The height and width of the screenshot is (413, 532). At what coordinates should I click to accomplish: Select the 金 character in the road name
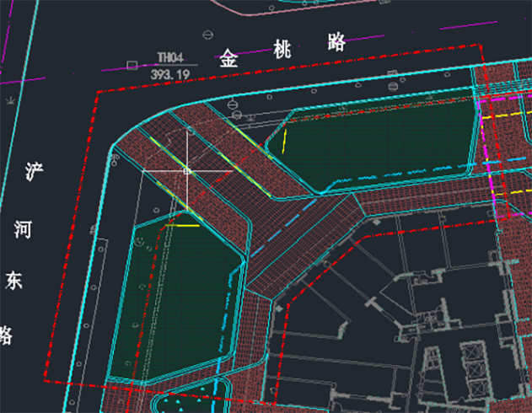pyautogui.click(x=229, y=58)
